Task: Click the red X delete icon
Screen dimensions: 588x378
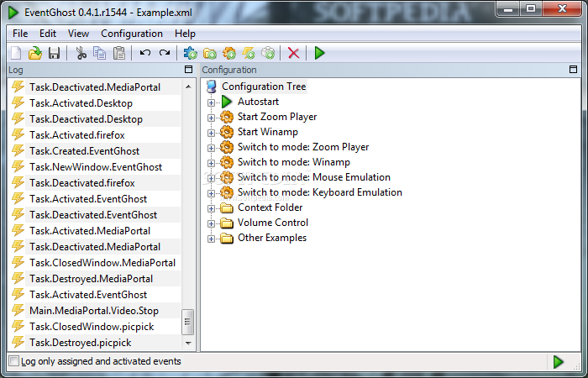Action: (x=294, y=53)
